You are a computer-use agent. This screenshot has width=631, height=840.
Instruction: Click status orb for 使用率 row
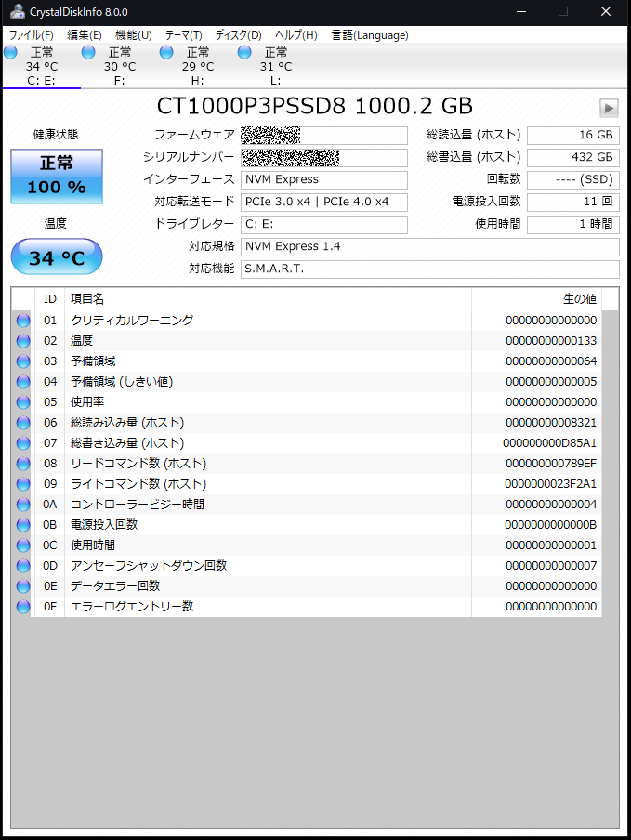click(23, 401)
